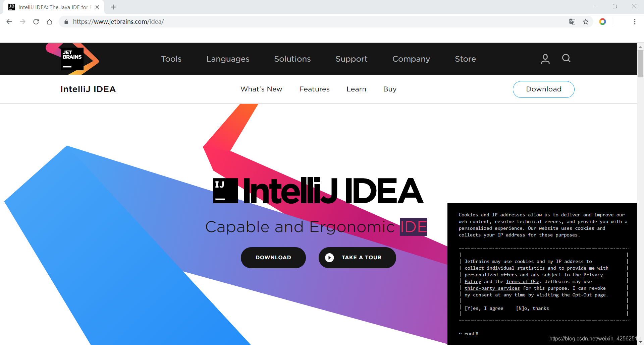Open the Learn section

[356, 89]
